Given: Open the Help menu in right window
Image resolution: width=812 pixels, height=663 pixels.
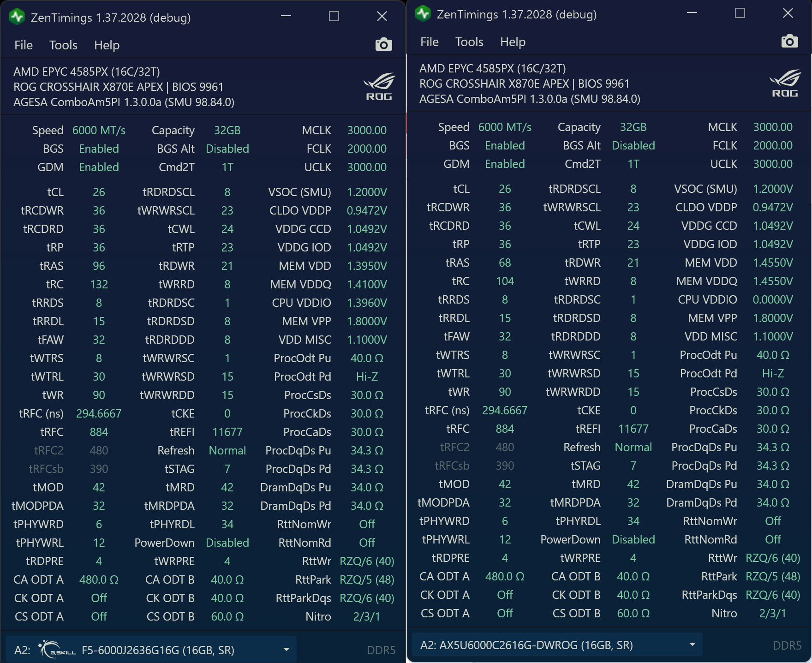Looking at the screenshot, I should point(513,42).
